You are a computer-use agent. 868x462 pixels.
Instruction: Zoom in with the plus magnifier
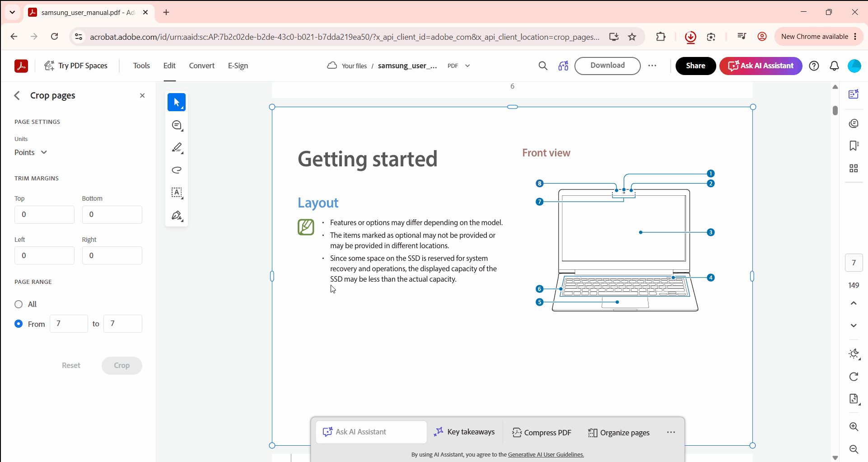(x=854, y=427)
